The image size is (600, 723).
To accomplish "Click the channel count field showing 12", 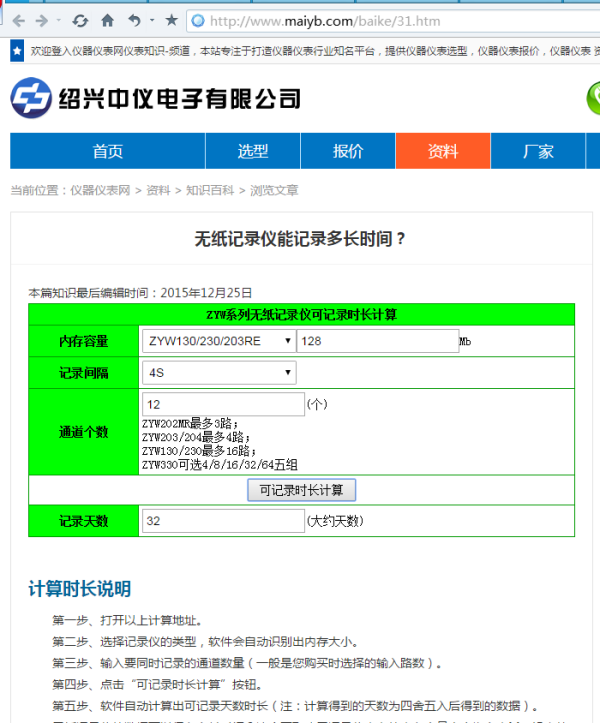I will 223,404.
